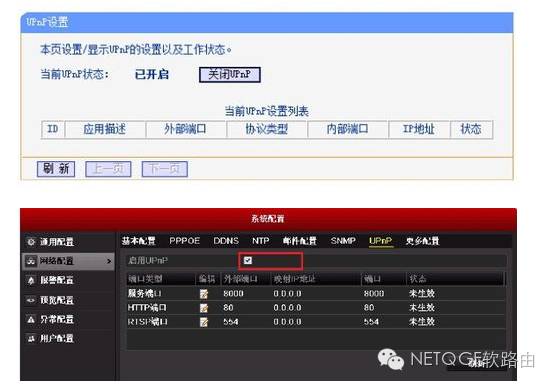The width and height of the screenshot is (555, 388).
Task: Click the 刷新 refresh button
Action: click(x=56, y=169)
